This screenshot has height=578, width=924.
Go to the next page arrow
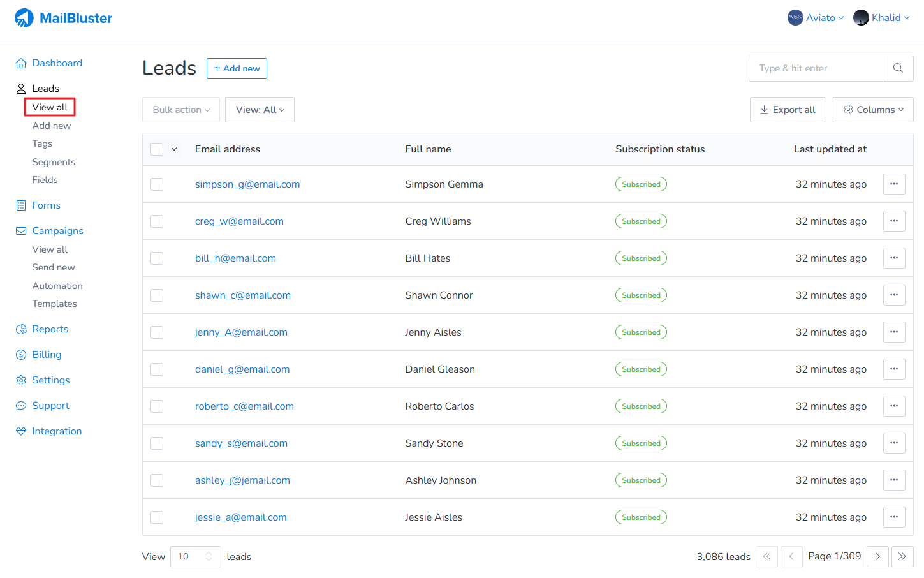[x=877, y=556]
